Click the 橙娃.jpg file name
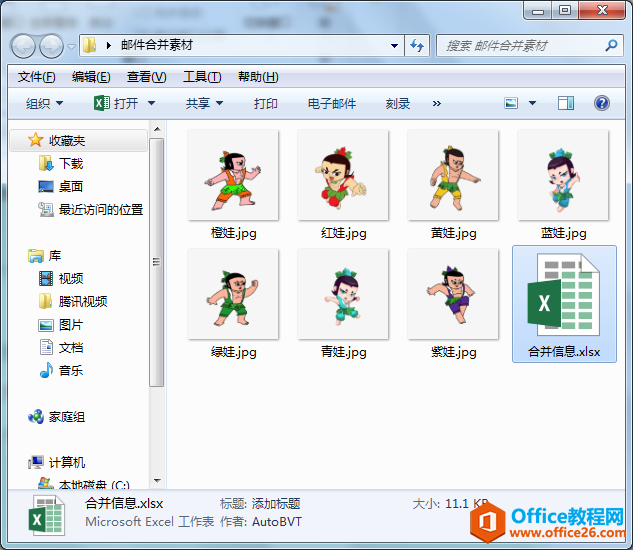This screenshot has height=550, width=633. coord(233,233)
